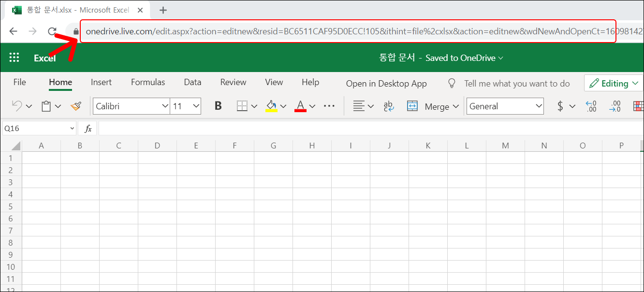Open a new browser tab
The height and width of the screenshot is (292, 644).
coord(163,10)
